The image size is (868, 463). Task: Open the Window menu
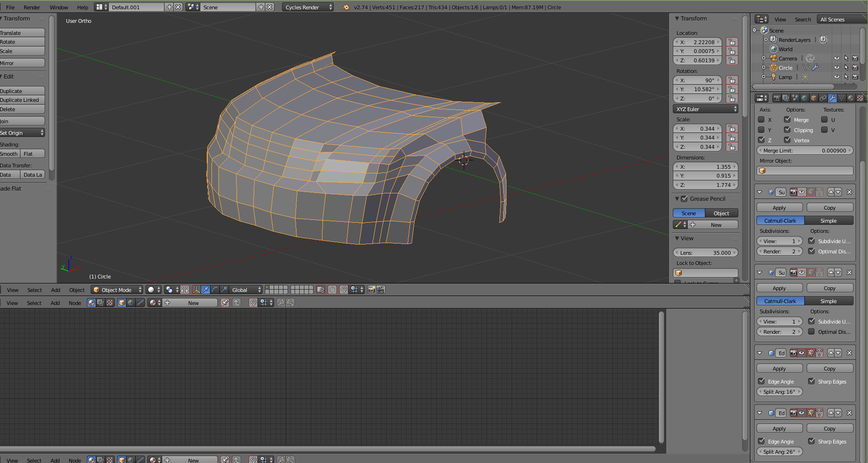click(59, 7)
